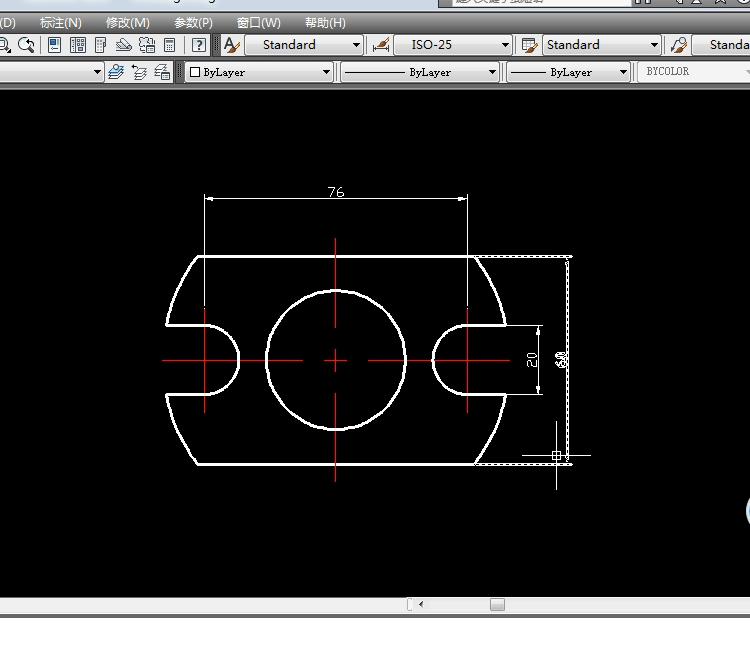The height and width of the screenshot is (649, 750).
Task: Click the horizontal scrollbar thumb
Action: [497, 605]
